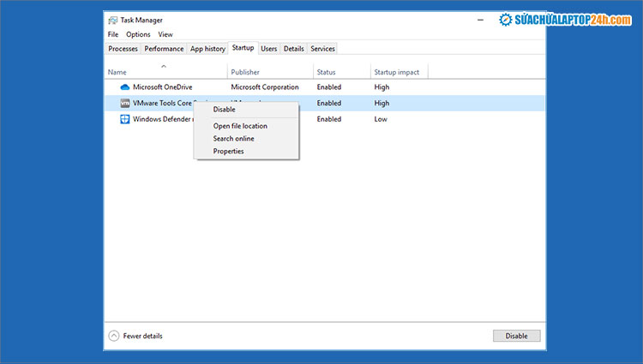Collapse view with Fewer details arrow
This screenshot has width=643, height=364.
click(x=114, y=336)
